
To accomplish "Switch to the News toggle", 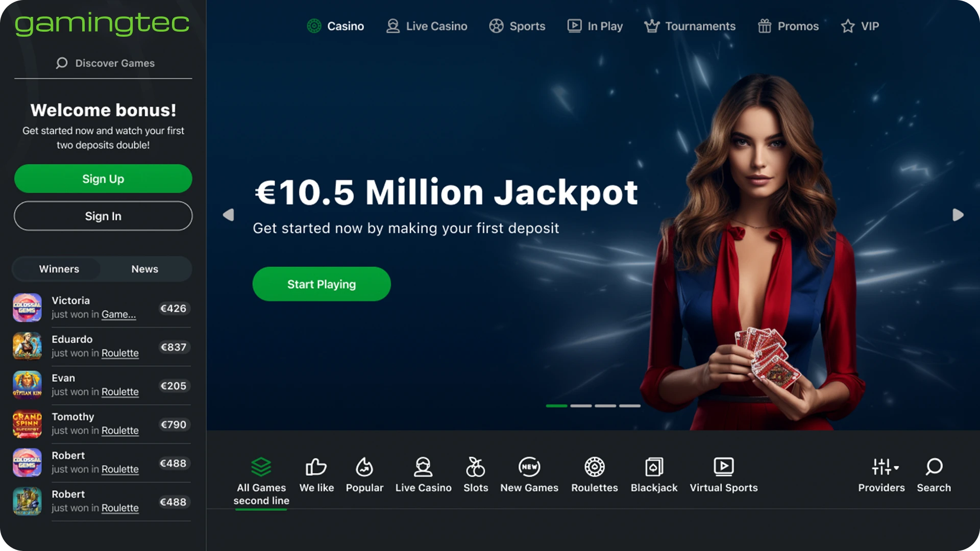I will tap(145, 269).
